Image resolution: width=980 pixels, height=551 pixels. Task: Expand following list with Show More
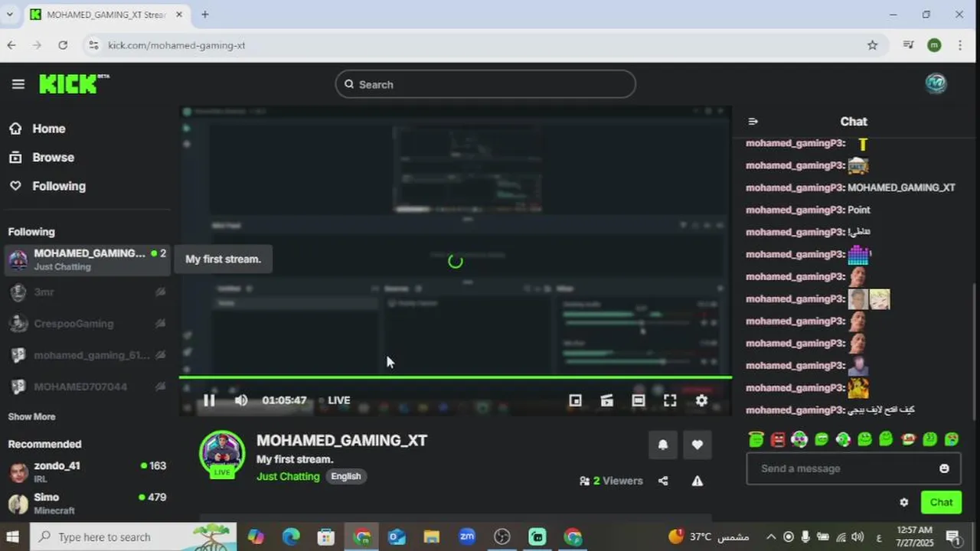[31, 417]
